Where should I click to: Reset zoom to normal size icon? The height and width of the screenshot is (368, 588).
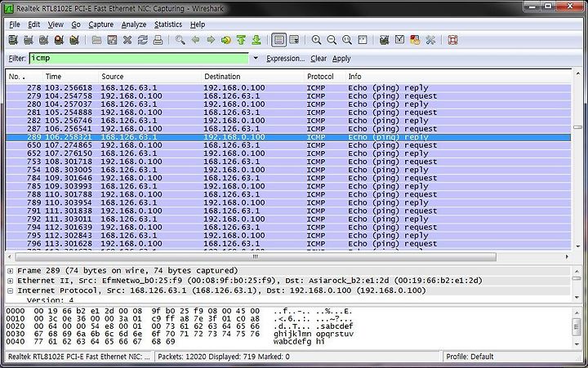pos(347,40)
